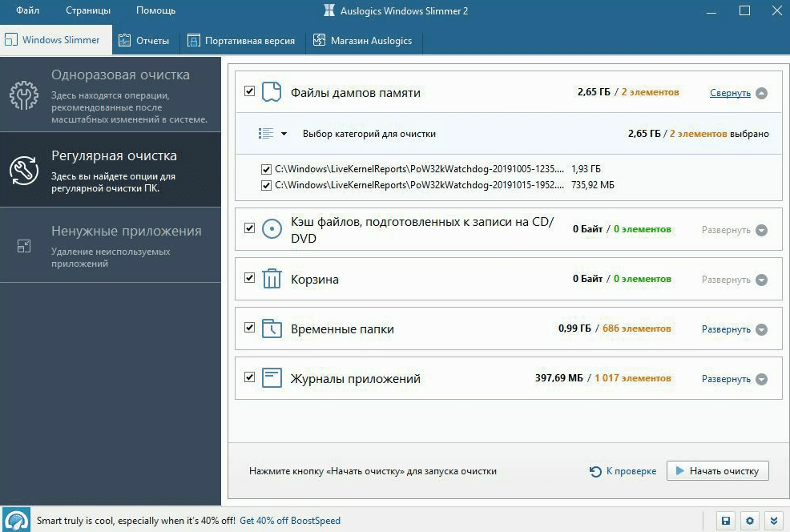Screen dimensions: 790x532
Task: Toggle the Журналы приложений checkbox
Action: click(x=249, y=377)
